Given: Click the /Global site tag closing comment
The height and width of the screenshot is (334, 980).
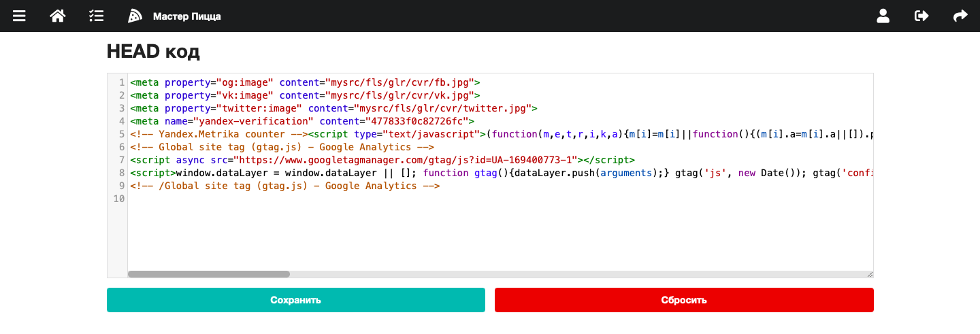Looking at the screenshot, I should pos(285,186).
